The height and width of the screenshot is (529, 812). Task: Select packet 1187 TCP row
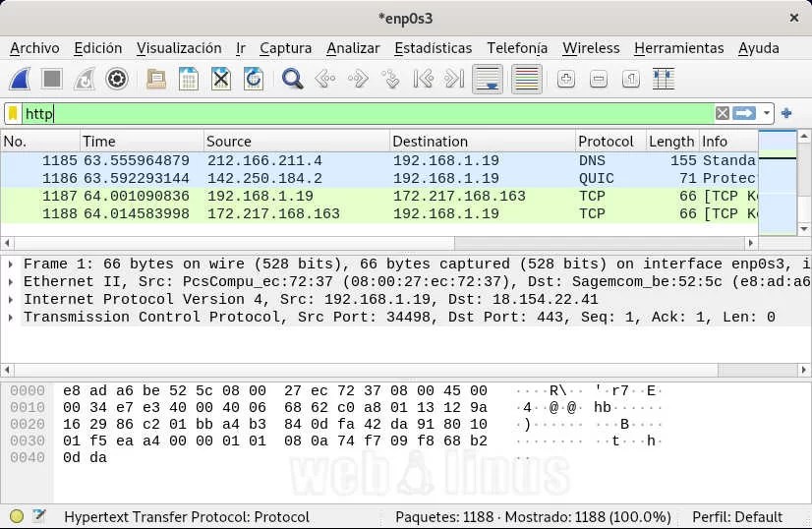pos(379,196)
